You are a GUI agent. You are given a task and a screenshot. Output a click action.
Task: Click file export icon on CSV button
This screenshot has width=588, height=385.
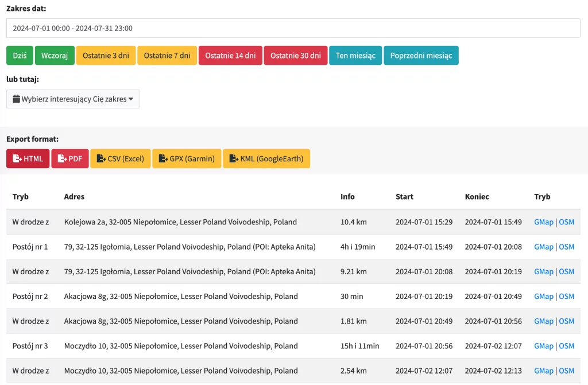101,158
